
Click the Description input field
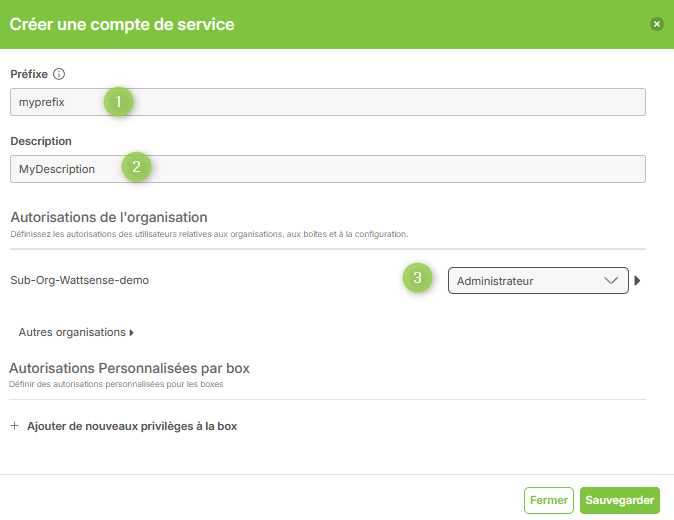point(328,169)
